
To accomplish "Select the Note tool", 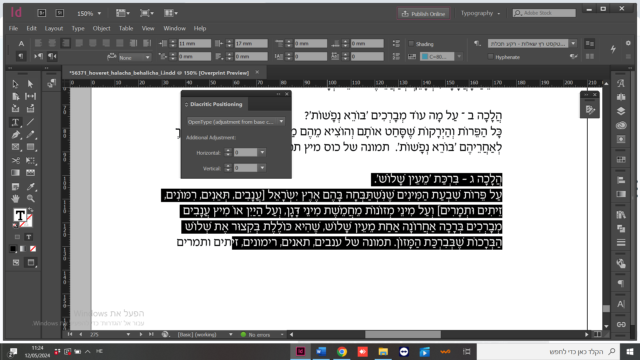I will 15,187.
